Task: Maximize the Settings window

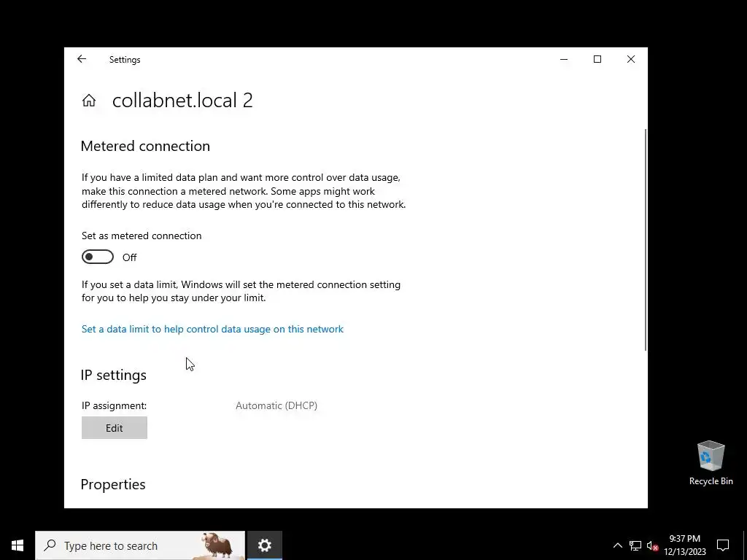Action: click(597, 59)
